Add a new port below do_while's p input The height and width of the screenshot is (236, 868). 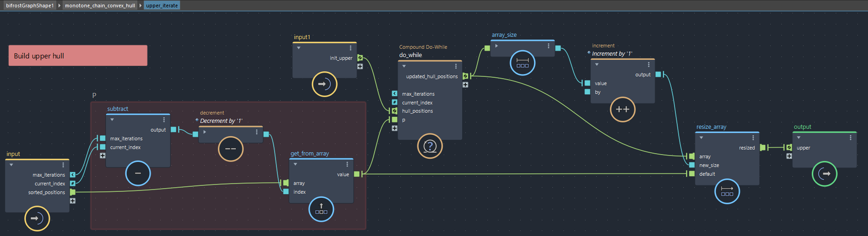pyautogui.click(x=394, y=128)
